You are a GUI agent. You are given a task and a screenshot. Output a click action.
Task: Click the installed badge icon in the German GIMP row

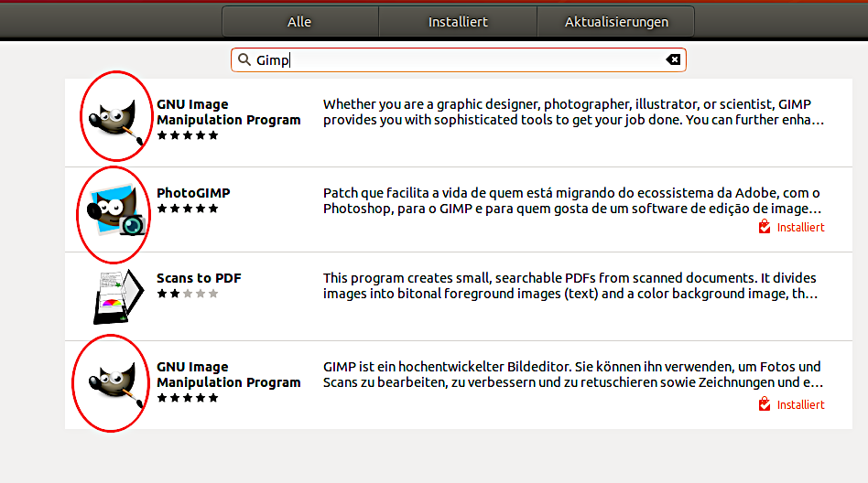765,404
